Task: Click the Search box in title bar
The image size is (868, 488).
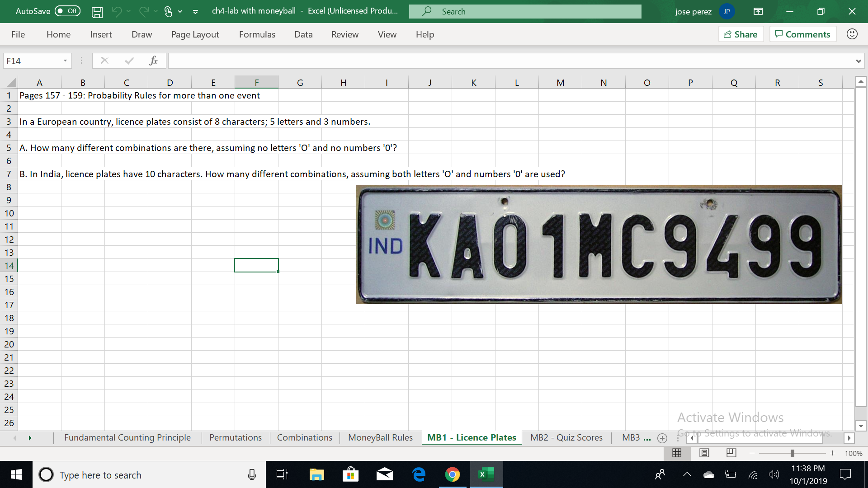Action: point(524,11)
